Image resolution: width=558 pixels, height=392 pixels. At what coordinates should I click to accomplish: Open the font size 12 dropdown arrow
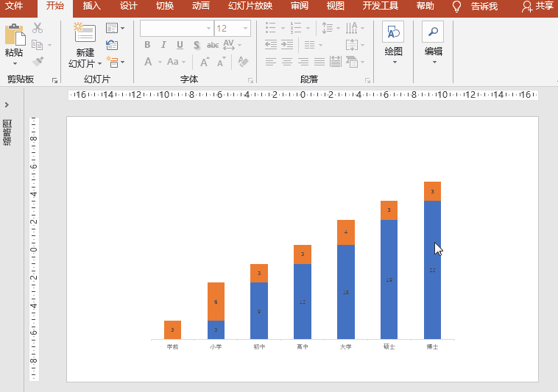click(246, 29)
